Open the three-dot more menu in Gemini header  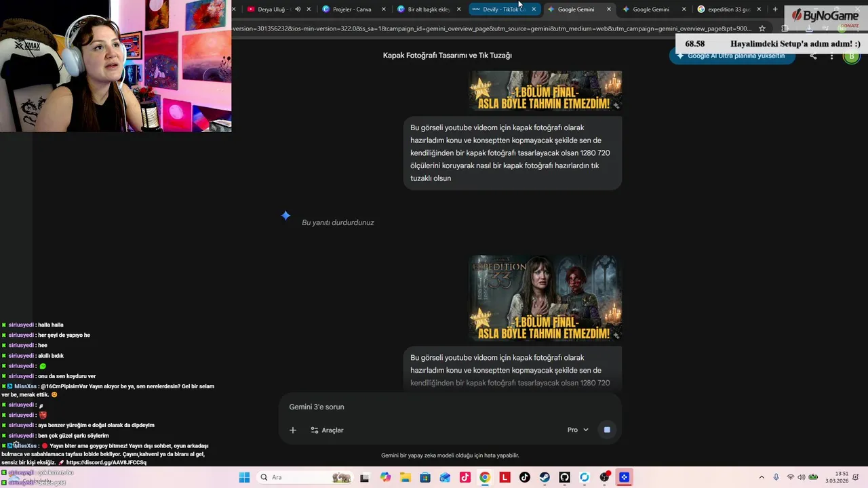pos(831,56)
